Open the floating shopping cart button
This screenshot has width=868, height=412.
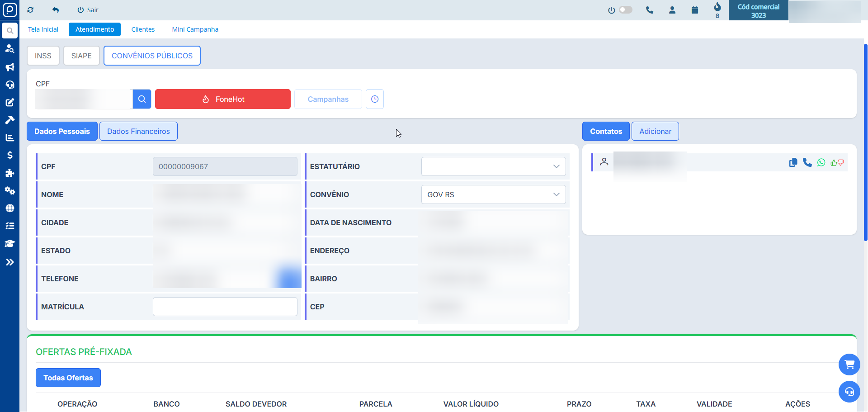(849, 365)
